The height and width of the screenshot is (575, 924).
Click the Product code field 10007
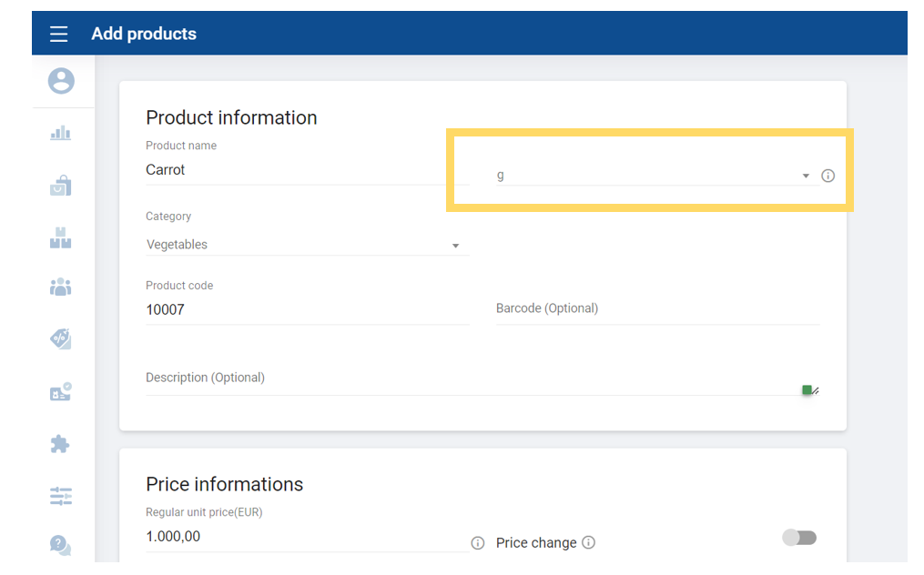306,310
